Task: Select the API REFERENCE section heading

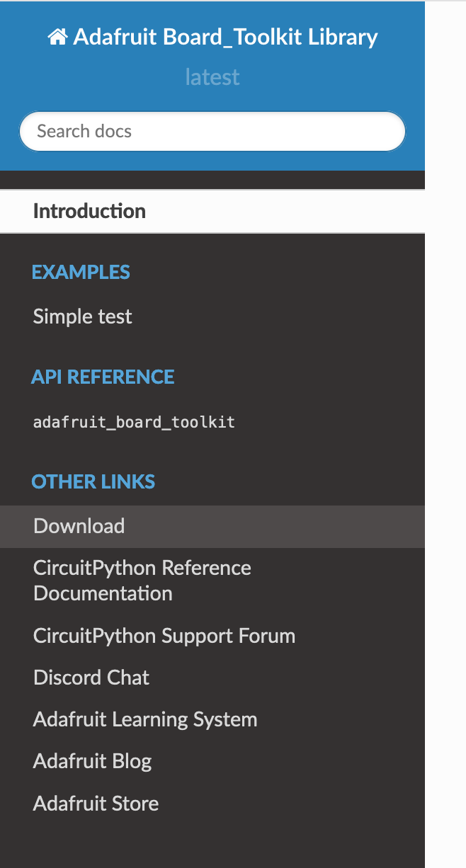Action: click(x=102, y=377)
